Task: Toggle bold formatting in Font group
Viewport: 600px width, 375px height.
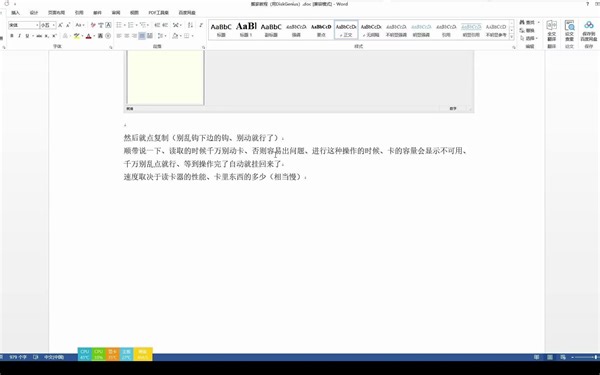Action: coord(12,36)
